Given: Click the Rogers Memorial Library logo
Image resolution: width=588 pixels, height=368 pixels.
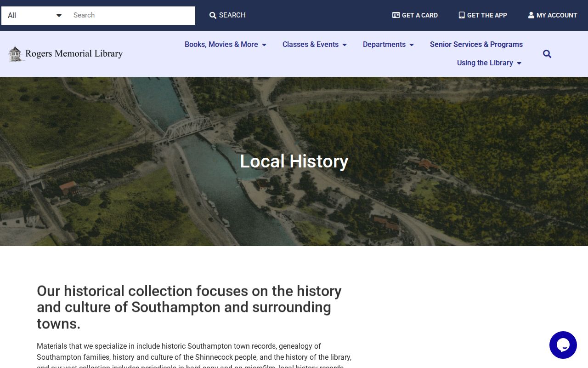Looking at the screenshot, I should 66,54.
